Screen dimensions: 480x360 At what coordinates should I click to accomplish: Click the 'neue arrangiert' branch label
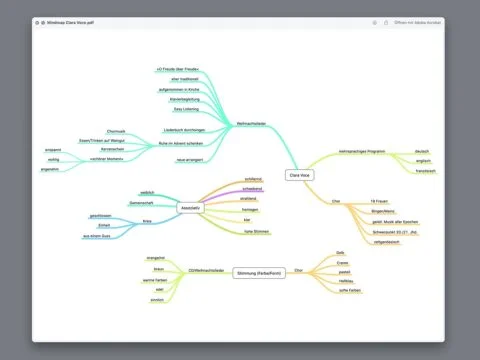(190, 160)
